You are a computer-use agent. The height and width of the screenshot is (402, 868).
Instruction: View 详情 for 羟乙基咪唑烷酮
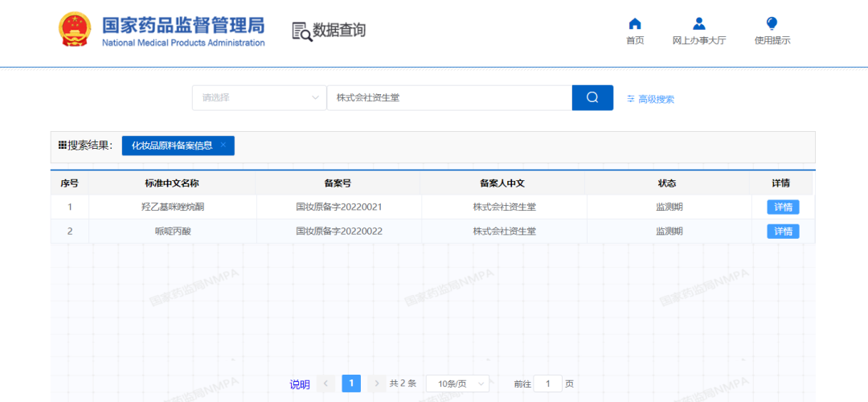[x=782, y=207]
